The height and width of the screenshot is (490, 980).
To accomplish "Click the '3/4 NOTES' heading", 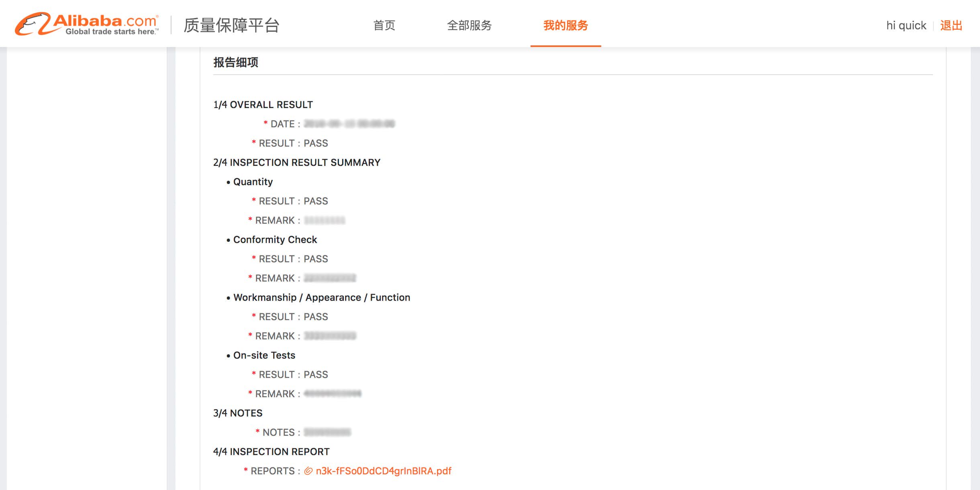I will coord(238,413).
